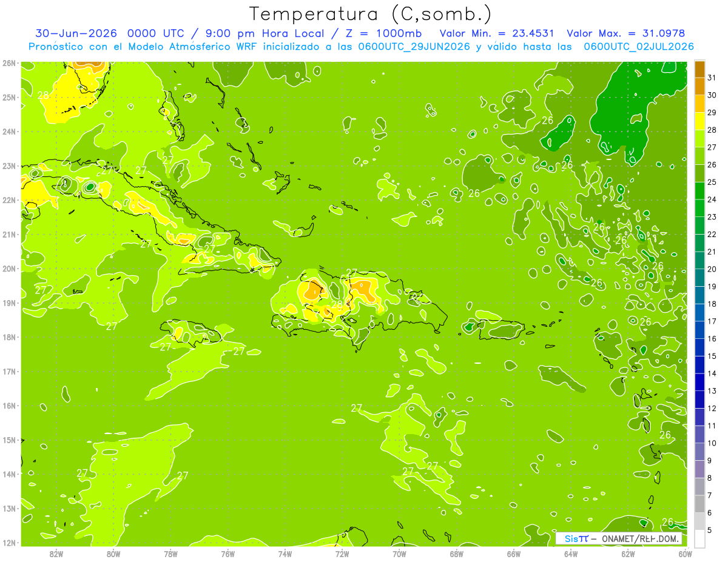This screenshot has height=562, width=728.
Task: Pick the legend swatch between 27 and 28
Action: [x=699, y=138]
